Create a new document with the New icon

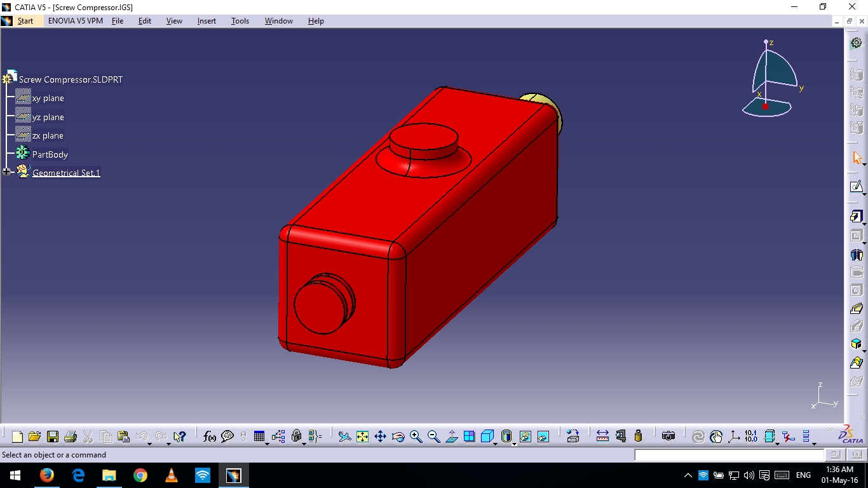(x=17, y=437)
